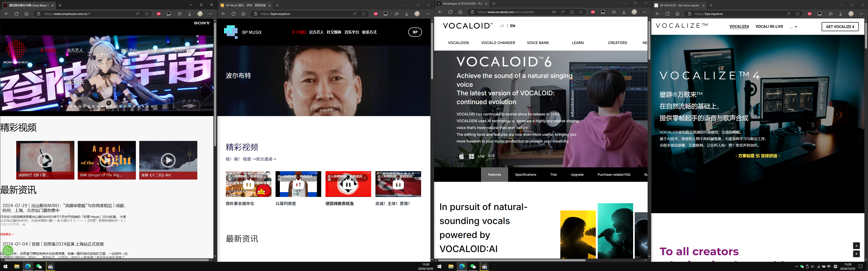Add sonymusic.com.cn page to favorites via star

click(x=146, y=14)
